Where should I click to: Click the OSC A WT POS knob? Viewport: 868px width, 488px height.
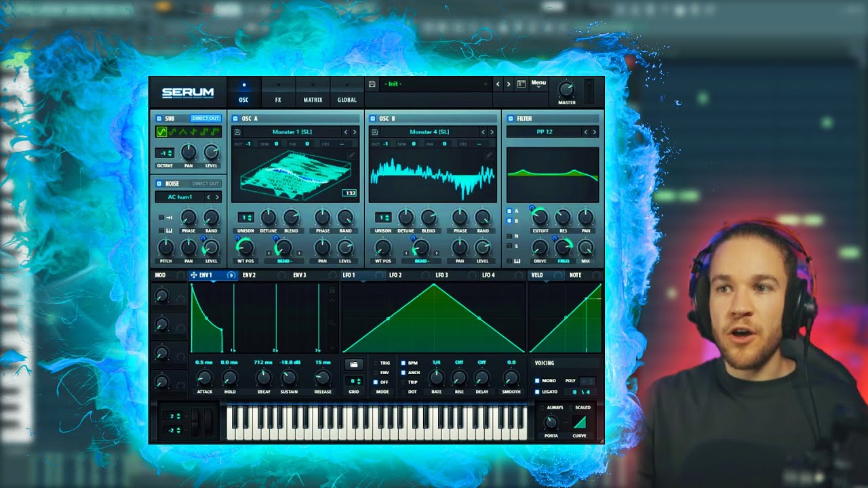click(245, 247)
